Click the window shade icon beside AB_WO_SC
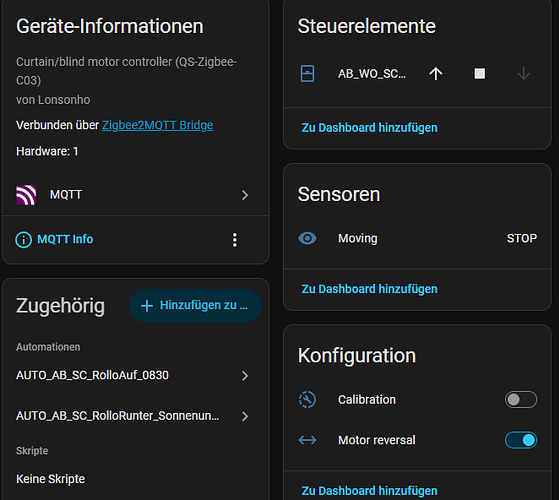 307,74
